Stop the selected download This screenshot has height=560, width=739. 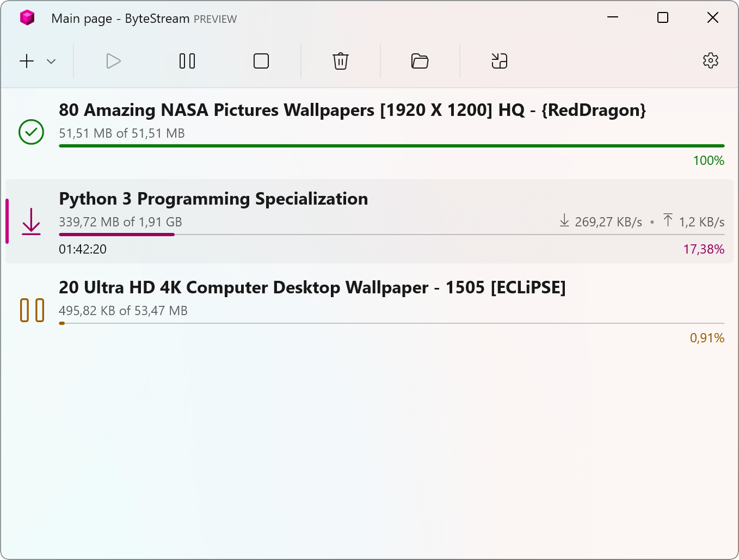point(261,61)
